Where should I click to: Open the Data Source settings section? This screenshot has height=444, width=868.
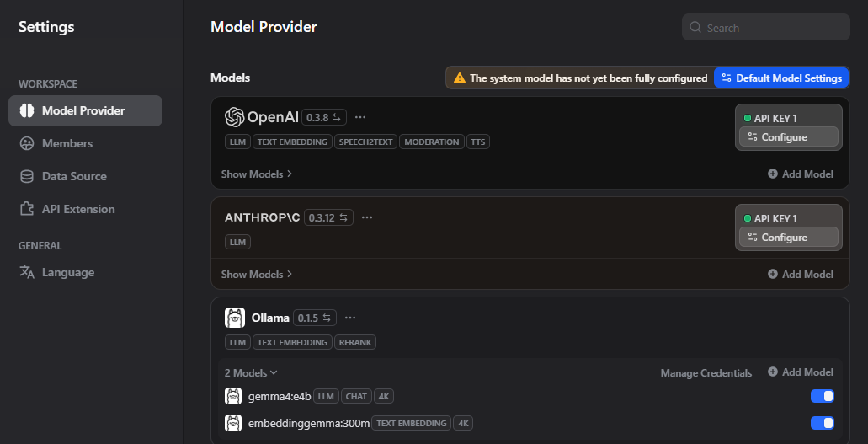pos(85,176)
